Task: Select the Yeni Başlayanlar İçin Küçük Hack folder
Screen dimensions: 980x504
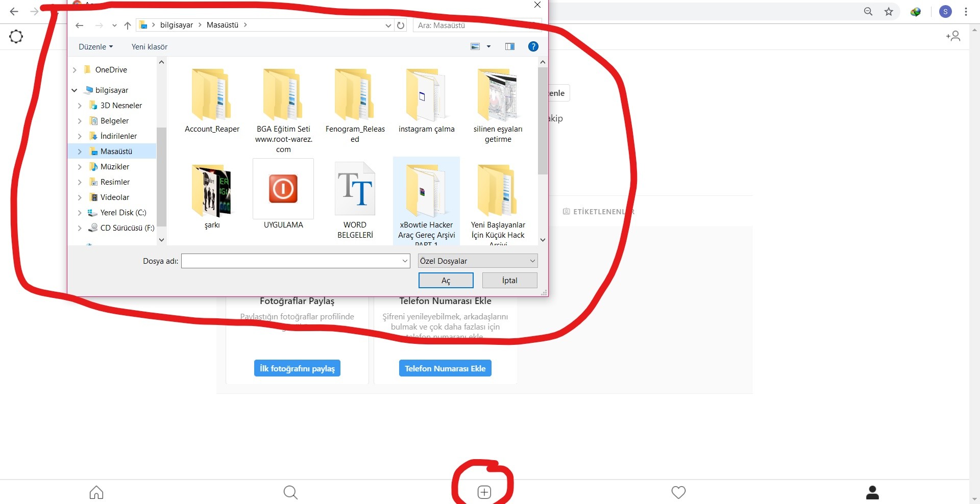Action: (498, 203)
